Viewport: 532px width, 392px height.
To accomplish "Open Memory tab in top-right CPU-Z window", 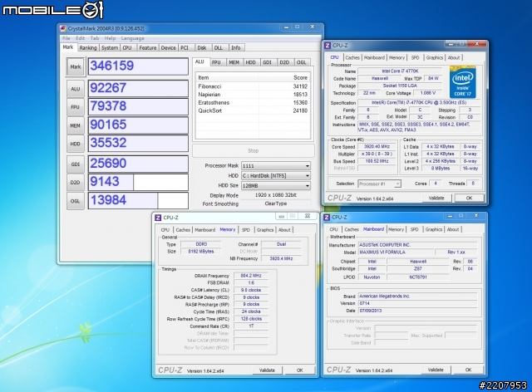I will pyautogui.click(x=397, y=57).
